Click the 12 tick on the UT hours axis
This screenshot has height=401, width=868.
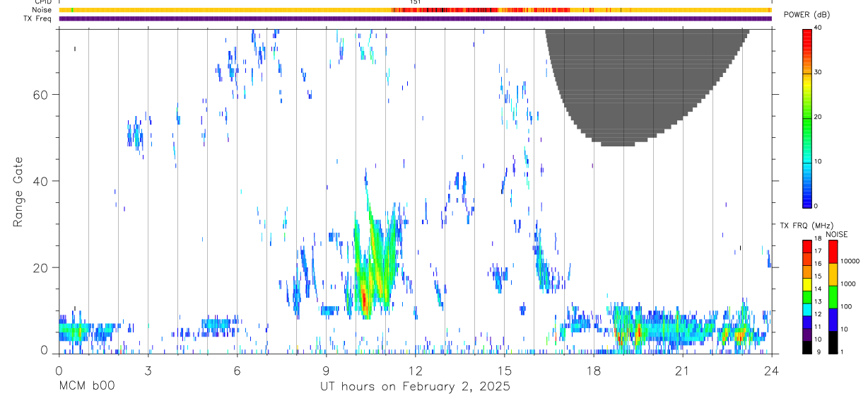[x=415, y=370]
